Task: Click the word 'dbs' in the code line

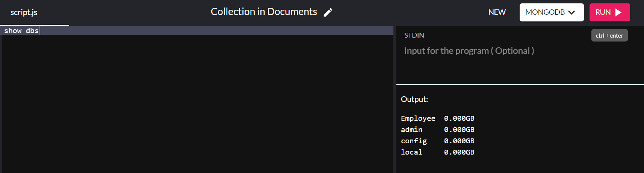Action: click(32, 31)
